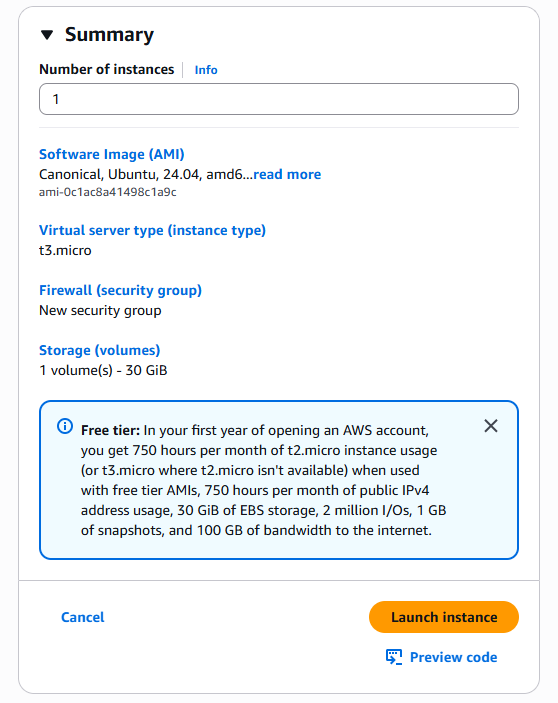Click the 1 volume(s) - 30 GiB value
558x703 pixels.
click(103, 370)
